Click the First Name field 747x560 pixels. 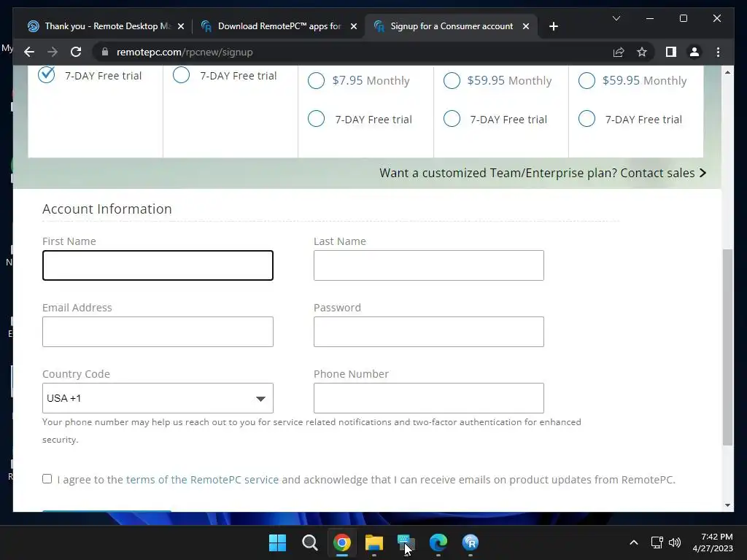click(x=158, y=265)
